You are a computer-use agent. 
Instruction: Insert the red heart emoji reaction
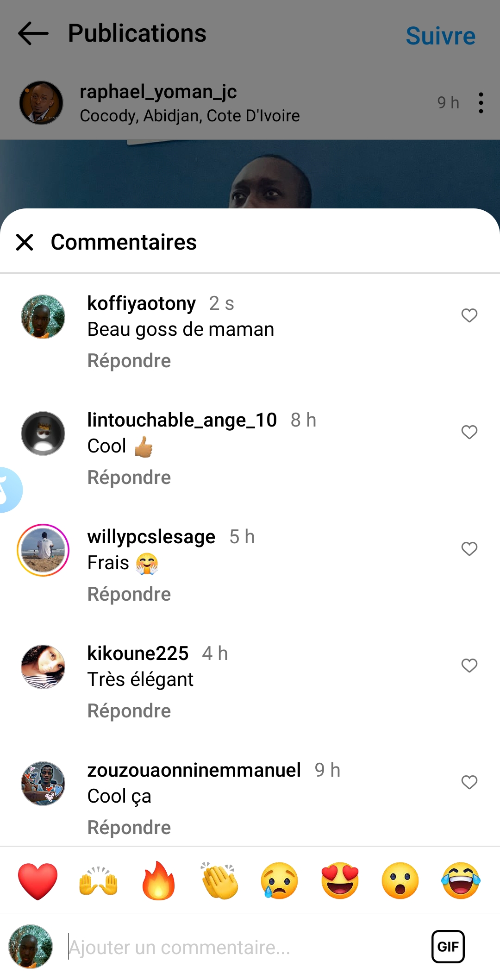coord(38,881)
